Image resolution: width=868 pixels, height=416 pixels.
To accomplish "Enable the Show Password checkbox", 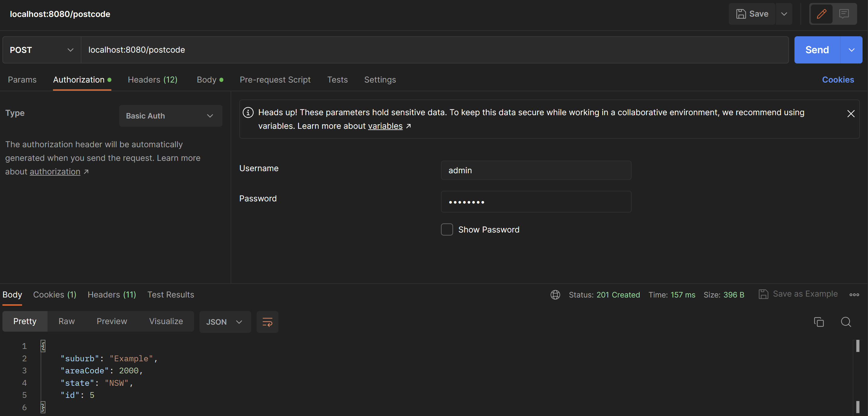I will click(x=447, y=229).
